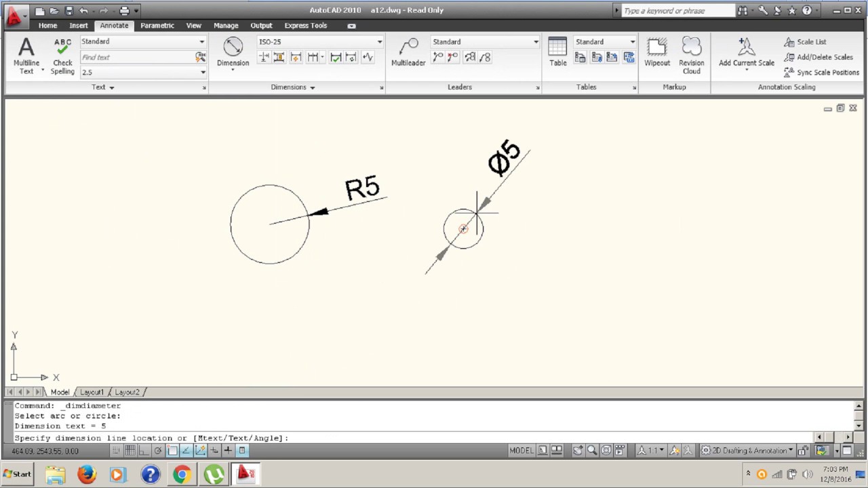Screen dimensions: 868x488
Task: Click the Dimension Break icon
Action: coord(264,58)
